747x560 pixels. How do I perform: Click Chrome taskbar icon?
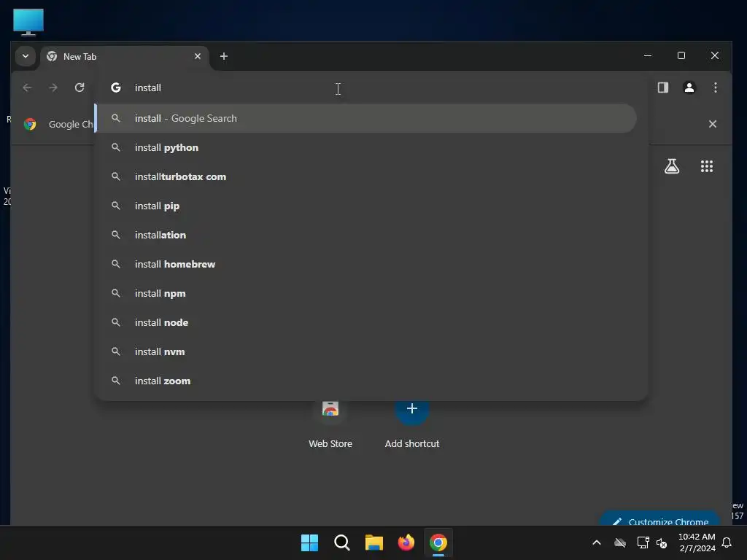coord(438,542)
